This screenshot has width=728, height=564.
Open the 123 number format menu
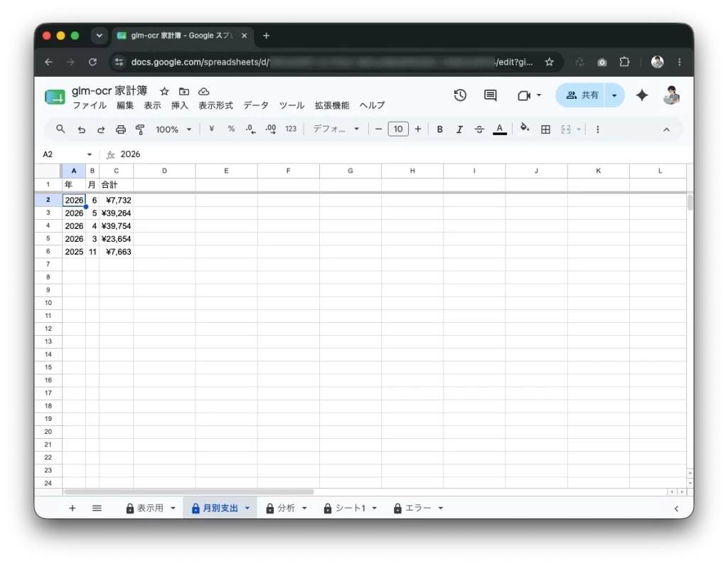pyautogui.click(x=291, y=129)
